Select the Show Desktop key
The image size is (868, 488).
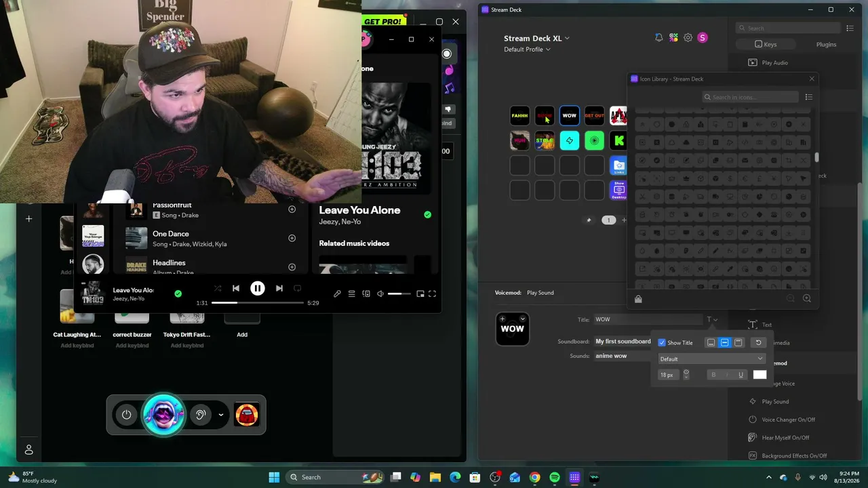(x=618, y=190)
